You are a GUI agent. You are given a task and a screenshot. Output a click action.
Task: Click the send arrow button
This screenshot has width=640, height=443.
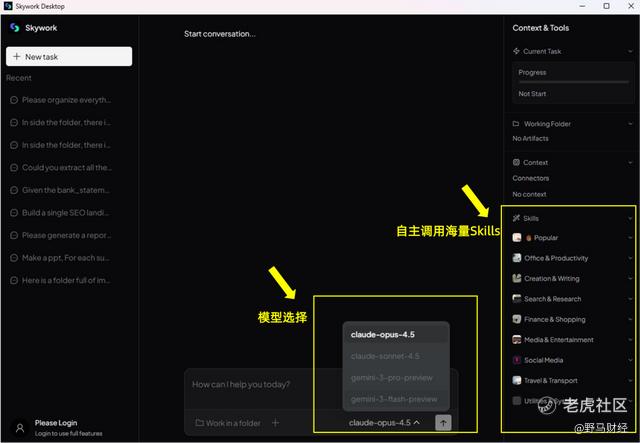(443, 423)
